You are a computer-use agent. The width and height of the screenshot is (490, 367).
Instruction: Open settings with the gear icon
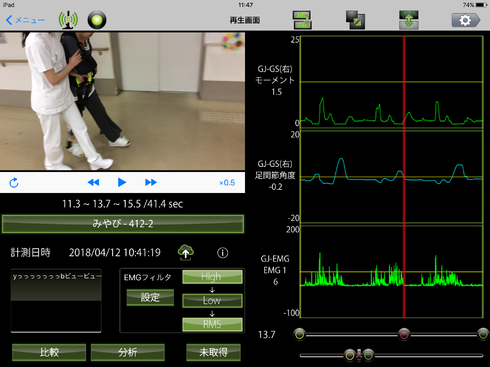tap(466, 20)
